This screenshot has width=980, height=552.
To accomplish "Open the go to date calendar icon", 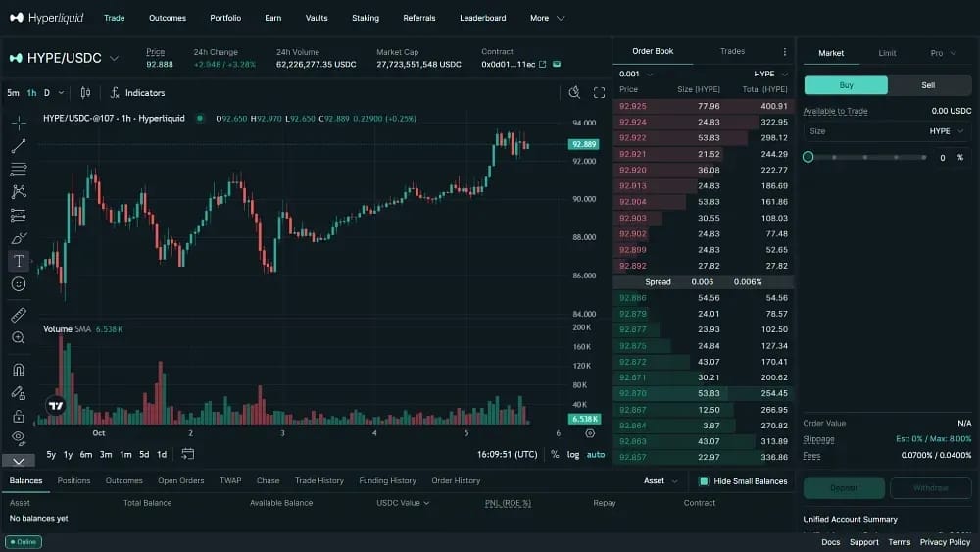I will [187, 454].
